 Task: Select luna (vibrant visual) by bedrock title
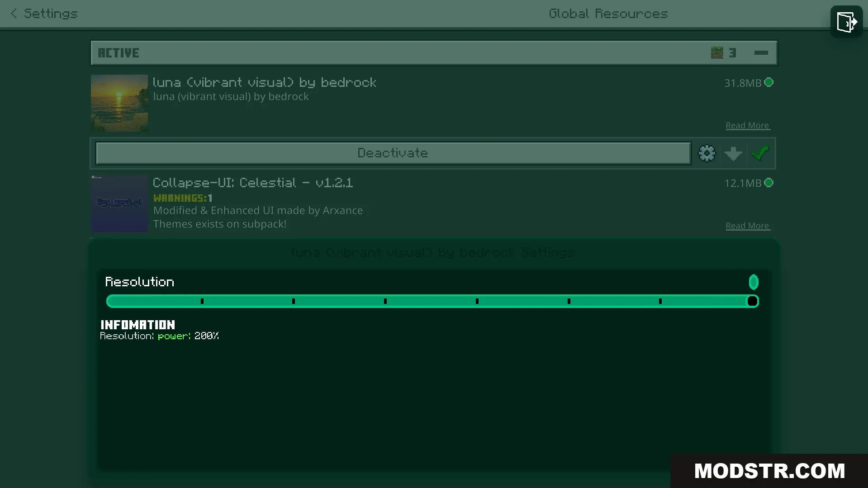[x=265, y=82]
